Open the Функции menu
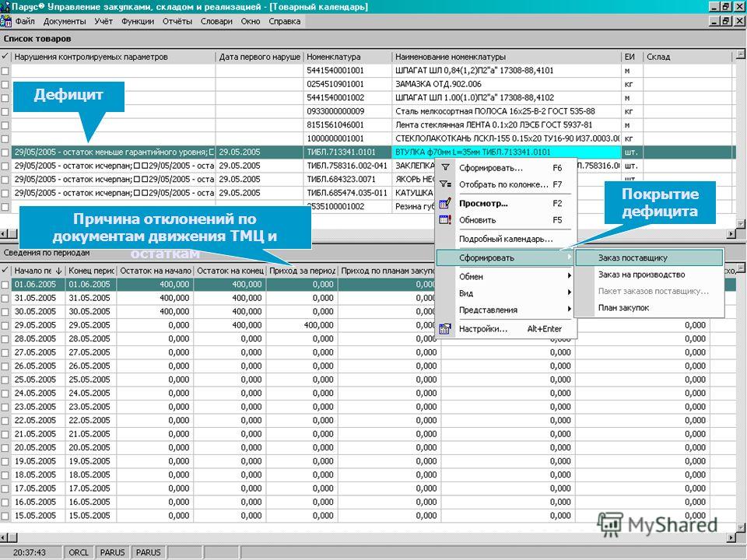 [138, 22]
